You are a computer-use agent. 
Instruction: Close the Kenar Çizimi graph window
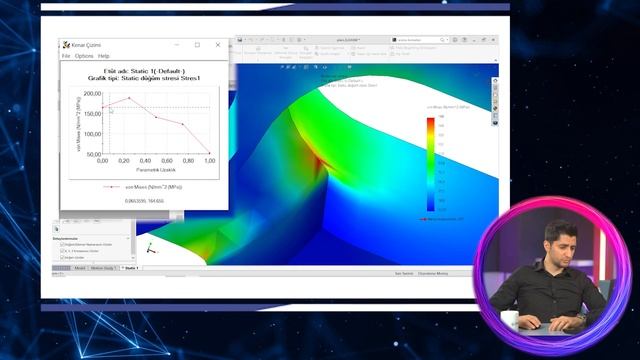pyautogui.click(x=218, y=45)
